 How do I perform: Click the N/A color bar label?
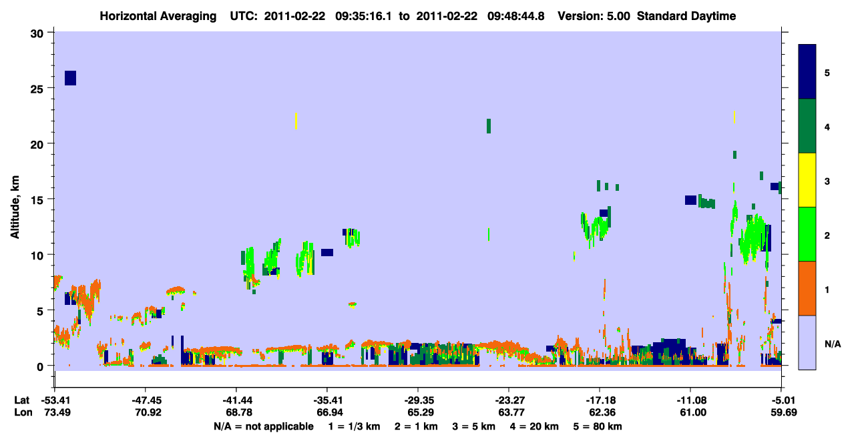[x=833, y=344]
